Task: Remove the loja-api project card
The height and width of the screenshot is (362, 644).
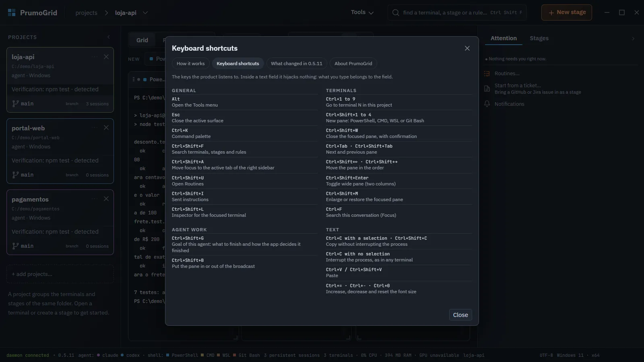Action: pos(106,57)
